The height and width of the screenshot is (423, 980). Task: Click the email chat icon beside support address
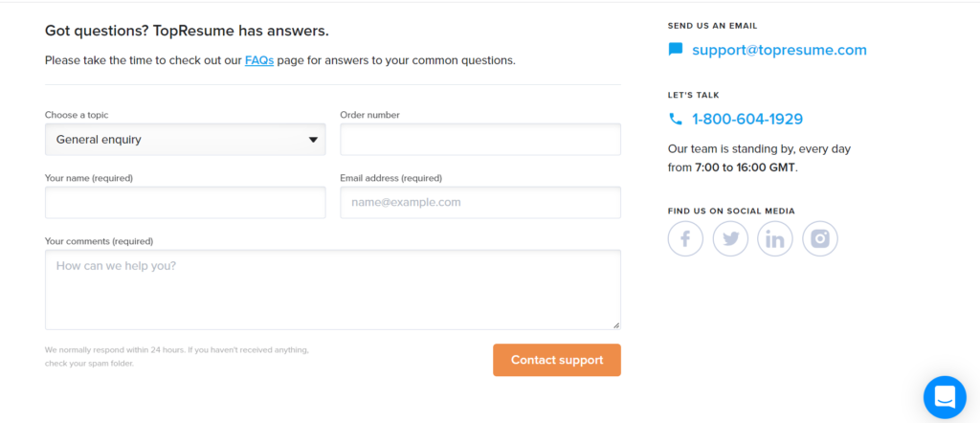(x=676, y=50)
